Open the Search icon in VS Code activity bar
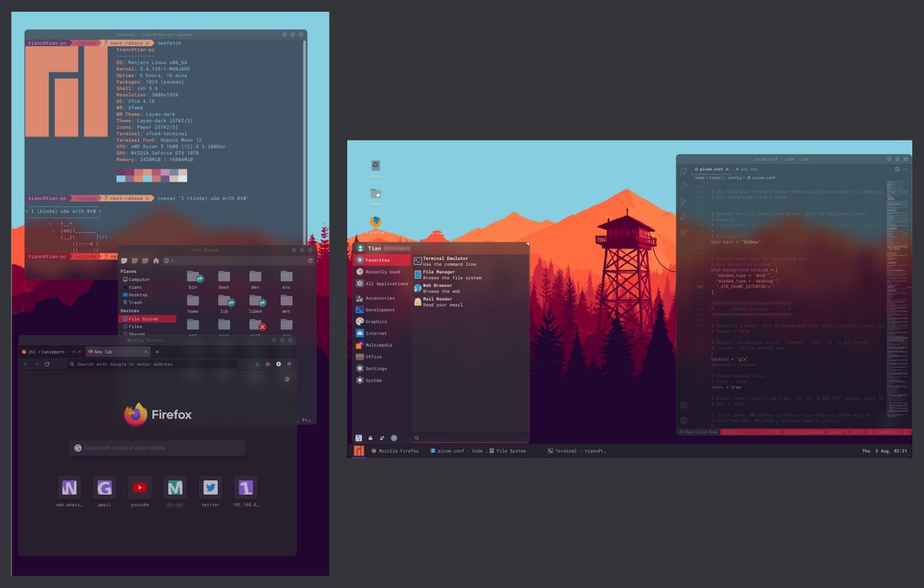 (683, 185)
